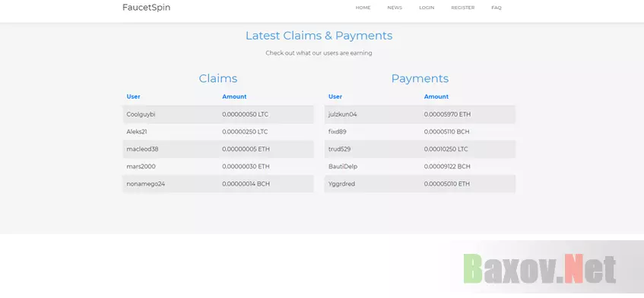
Task: Click the User column header in Claims table
Action: point(134,97)
